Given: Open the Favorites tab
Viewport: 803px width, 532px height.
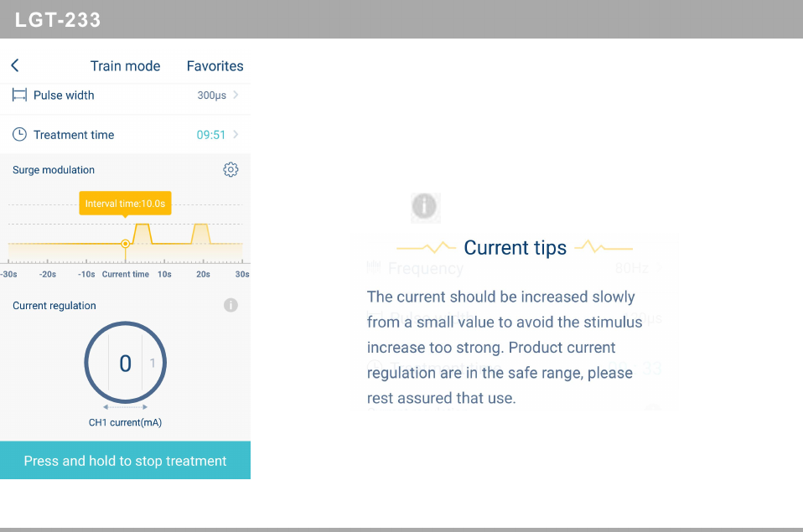Looking at the screenshot, I should coord(215,66).
